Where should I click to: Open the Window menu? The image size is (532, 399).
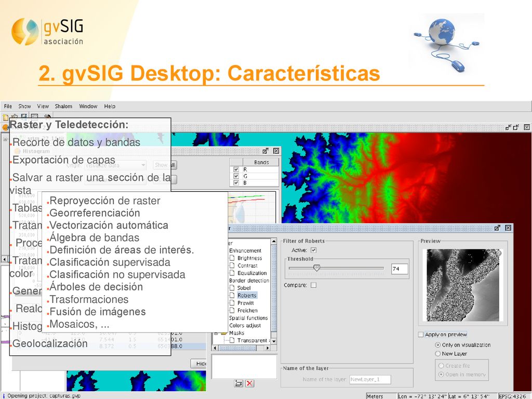pos(88,106)
